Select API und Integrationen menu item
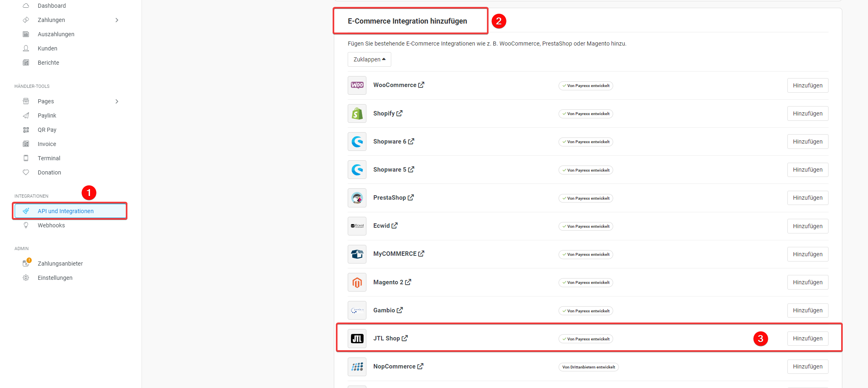868x388 pixels. point(70,211)
